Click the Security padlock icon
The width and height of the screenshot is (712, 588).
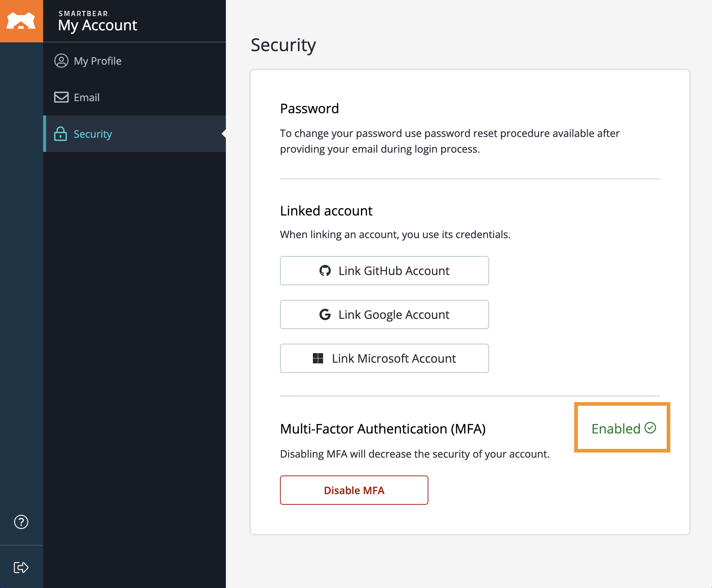tap(61, 134)
